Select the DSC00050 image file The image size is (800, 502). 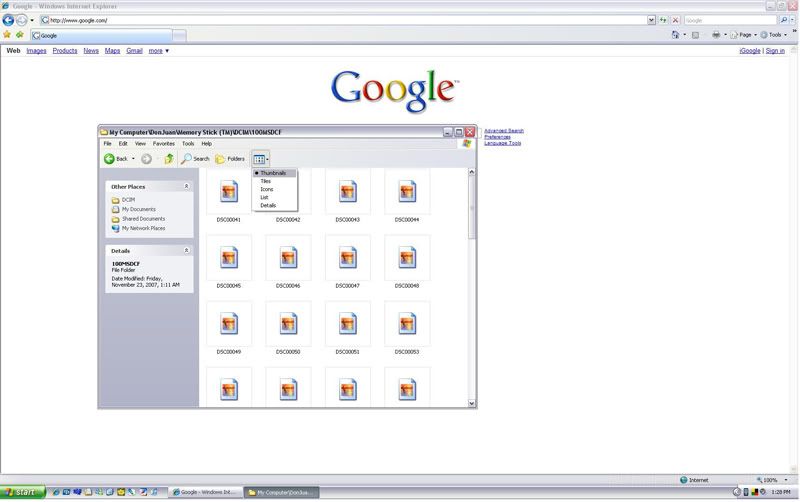pos(288,324)
